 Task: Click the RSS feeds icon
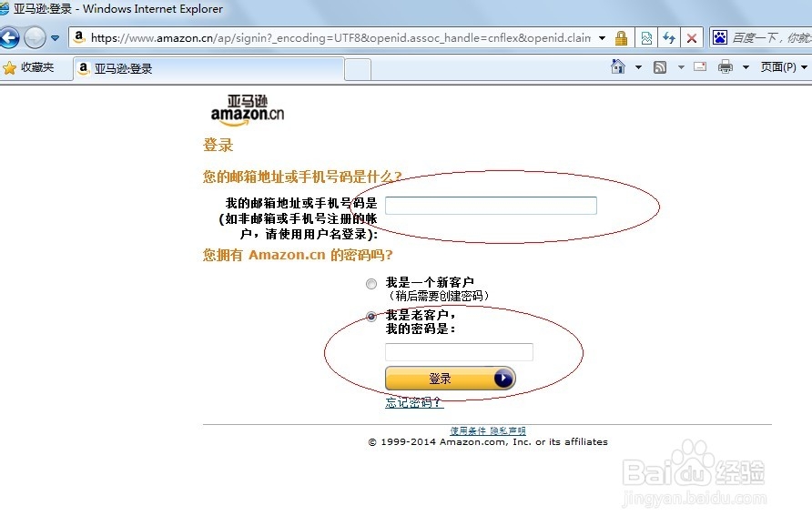[659, 66]
